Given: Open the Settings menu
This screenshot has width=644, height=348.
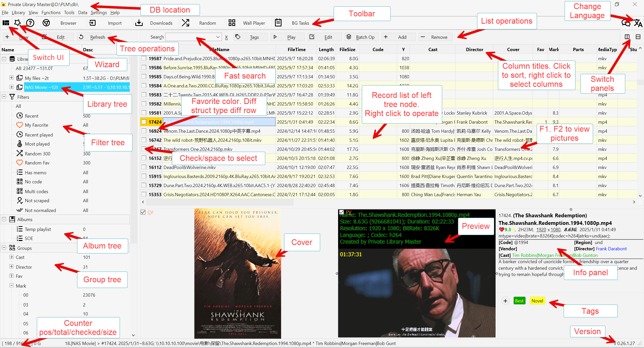Looking at the screenshot, I should coord(99,13).
